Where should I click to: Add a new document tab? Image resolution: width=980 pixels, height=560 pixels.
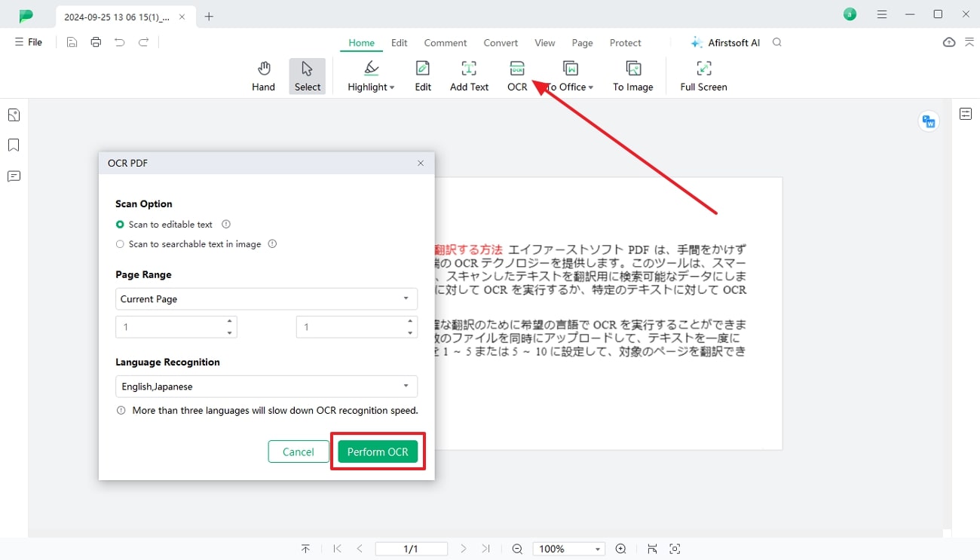tap(210, 17)
